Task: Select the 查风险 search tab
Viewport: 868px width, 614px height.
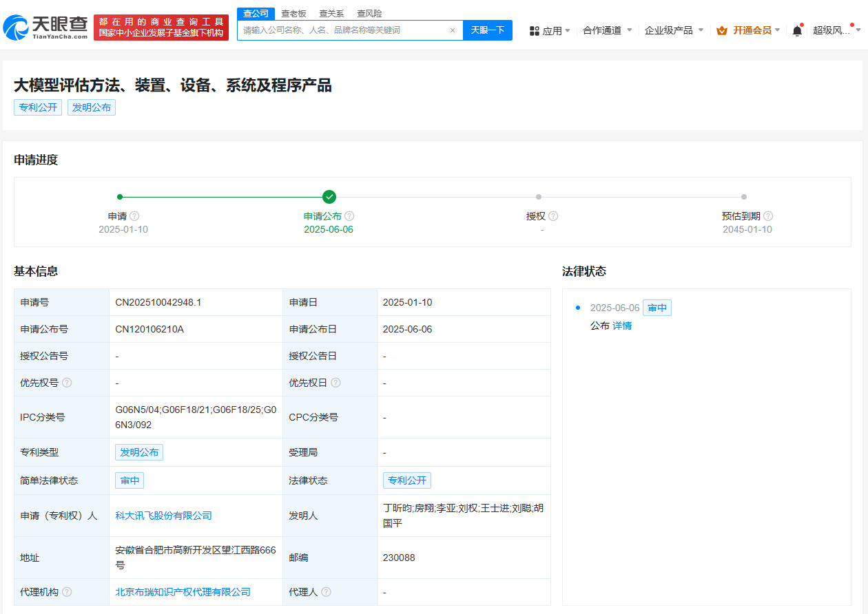Action: coord(369,14)
